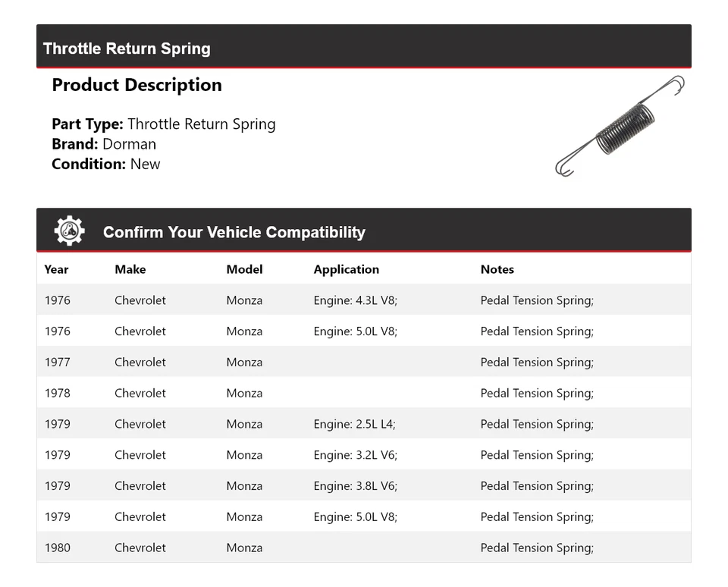Click Engine: 5.0L V8 in the 1976 row

tap(355, 331)
